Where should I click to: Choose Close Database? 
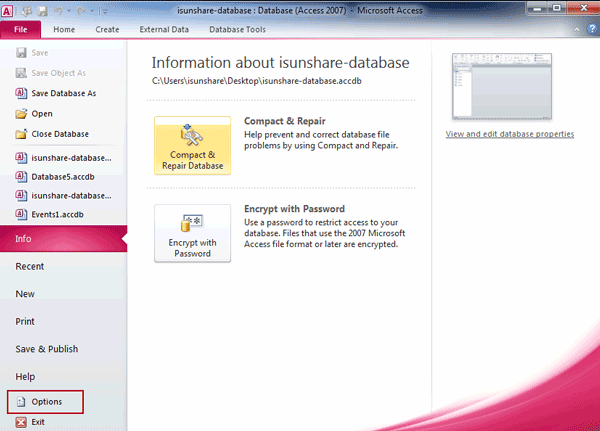coord(52,134)
